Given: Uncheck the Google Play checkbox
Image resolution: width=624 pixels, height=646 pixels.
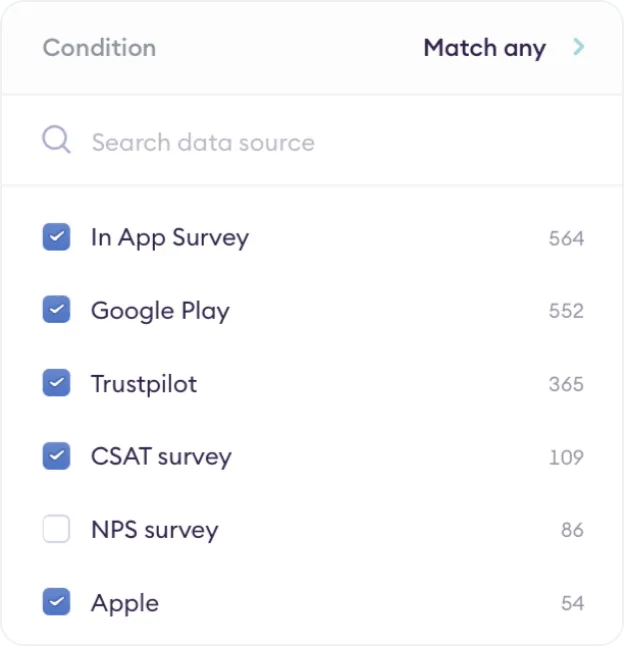Looking at the screenshot, I should coord(56,311).
